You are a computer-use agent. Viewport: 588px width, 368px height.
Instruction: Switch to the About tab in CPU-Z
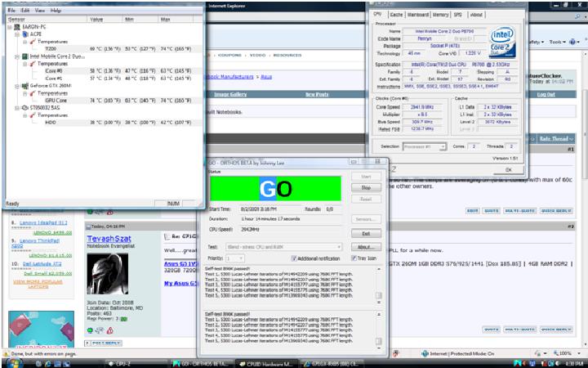click(476, 15)
